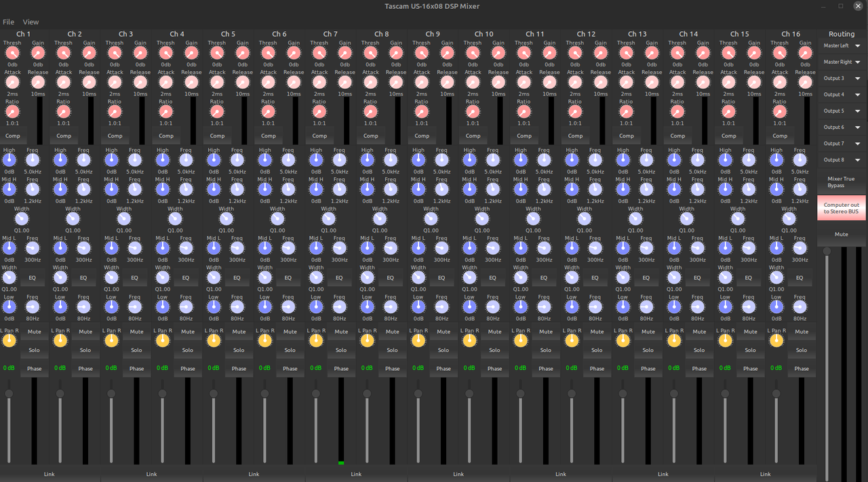
Task: Click the Ch 9 Pan knob
Action: (418, 340)
